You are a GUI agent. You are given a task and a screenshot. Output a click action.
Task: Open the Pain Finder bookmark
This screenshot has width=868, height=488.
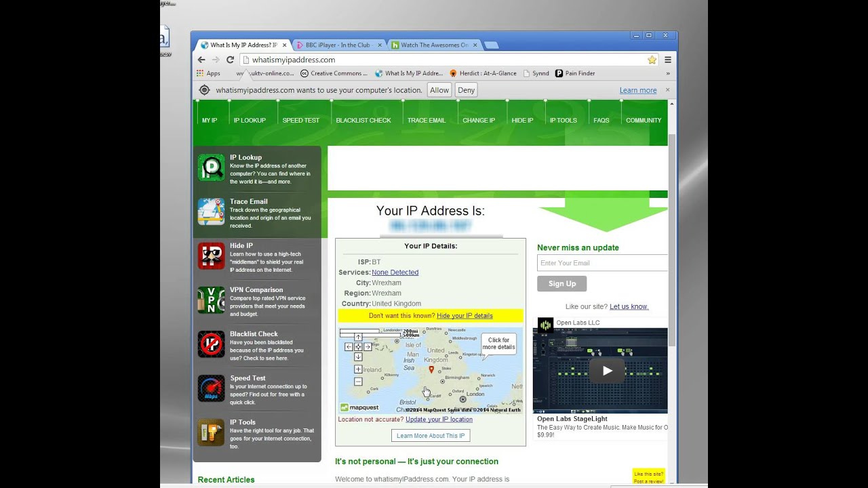(x=575, y=73)
